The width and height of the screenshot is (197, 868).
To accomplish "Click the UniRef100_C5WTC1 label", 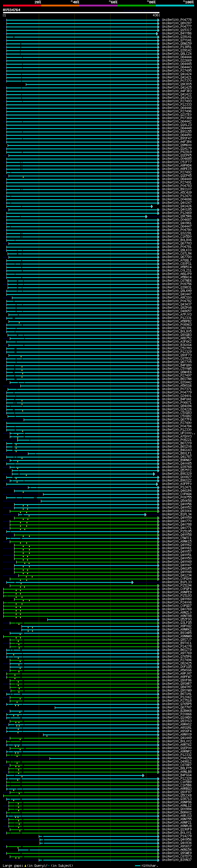I will pos(177,538).
